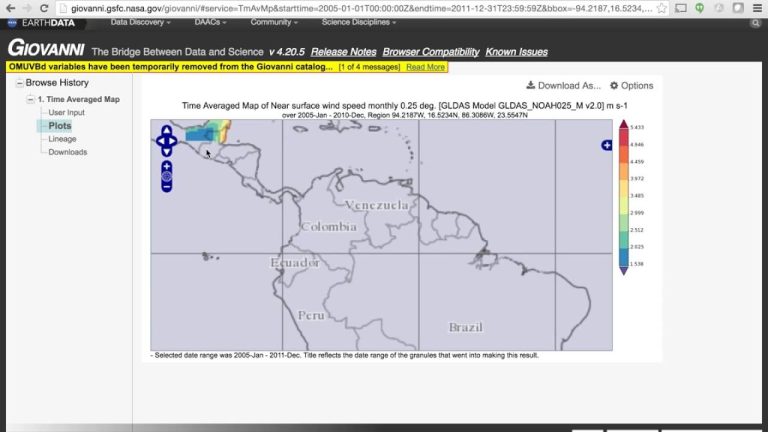Click the Venezuela label on the map
Screen dimensions: 768x432
[x=376, y=205]
